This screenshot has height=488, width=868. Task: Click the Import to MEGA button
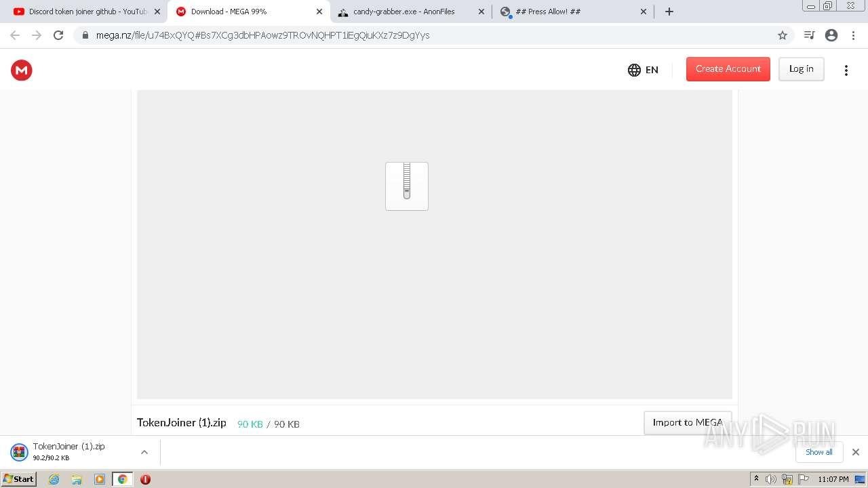pos(688,422)
